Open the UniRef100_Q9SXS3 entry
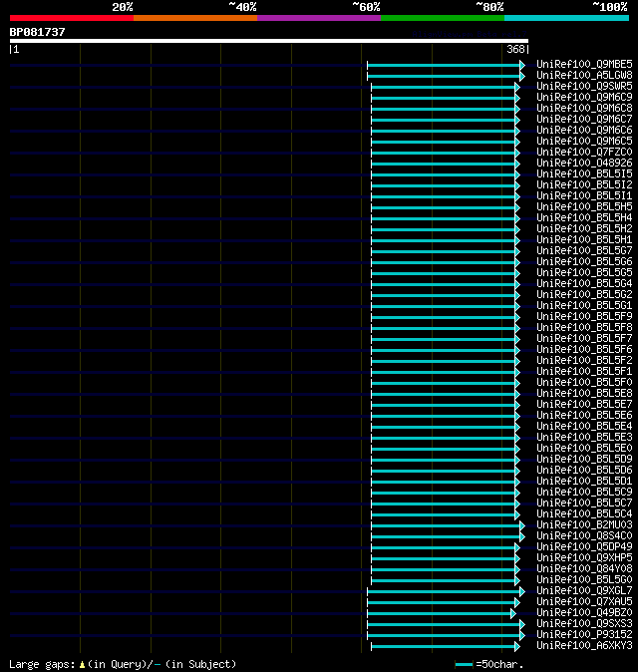The width and height of the screenshot is (638, 672). point(584,624)
